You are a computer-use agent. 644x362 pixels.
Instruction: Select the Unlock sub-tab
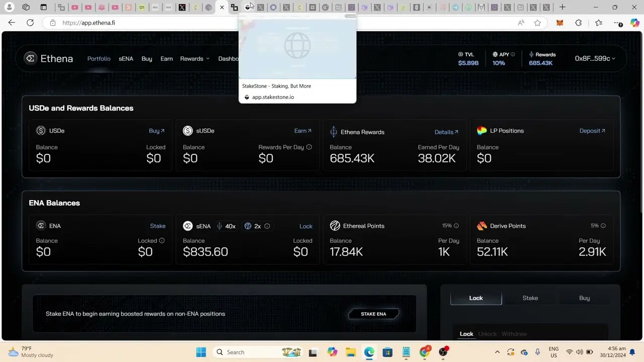click(x=487, y=334)
